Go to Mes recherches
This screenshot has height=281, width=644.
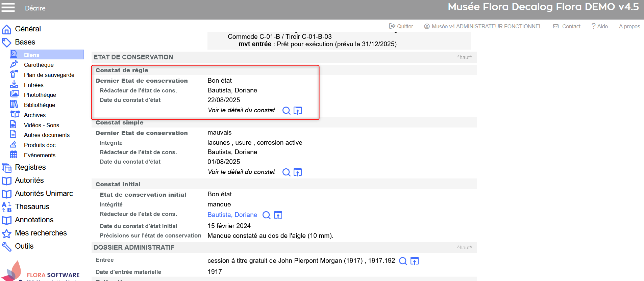pos(41,233)
